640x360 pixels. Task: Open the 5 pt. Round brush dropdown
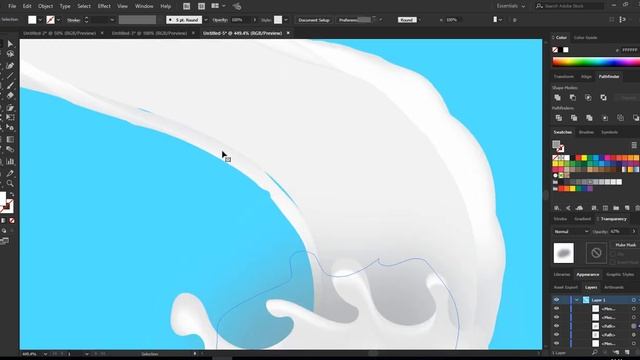pos(205,20)
